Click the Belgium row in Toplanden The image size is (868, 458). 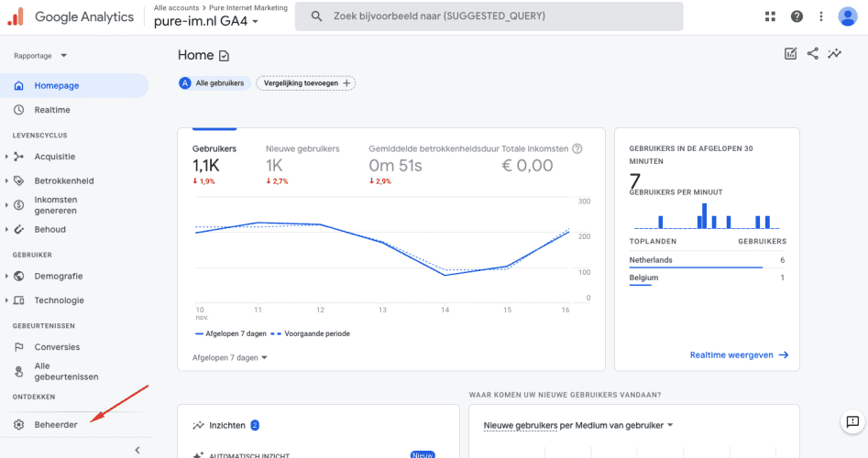click(x=707, y=278)
